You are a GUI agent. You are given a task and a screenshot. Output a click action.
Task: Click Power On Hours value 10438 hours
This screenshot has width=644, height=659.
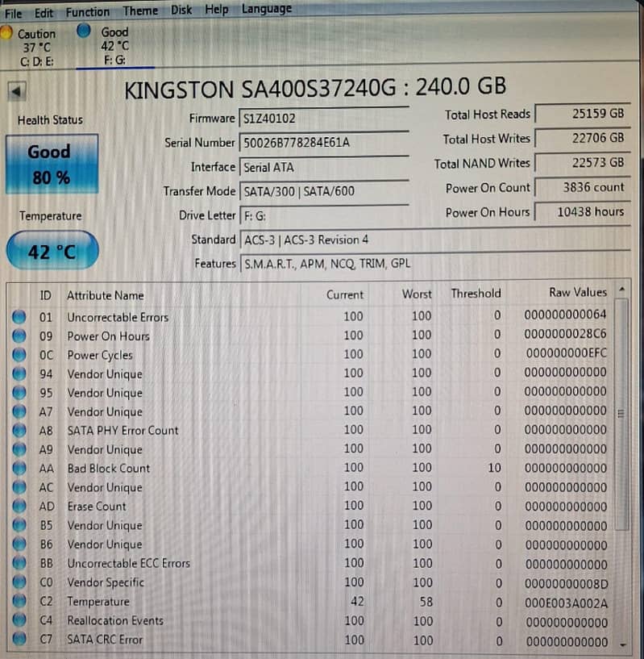[582, 211]
